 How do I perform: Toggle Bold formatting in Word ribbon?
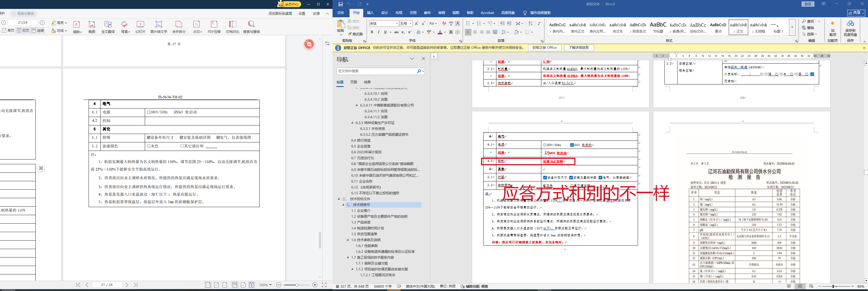[372, 32]
